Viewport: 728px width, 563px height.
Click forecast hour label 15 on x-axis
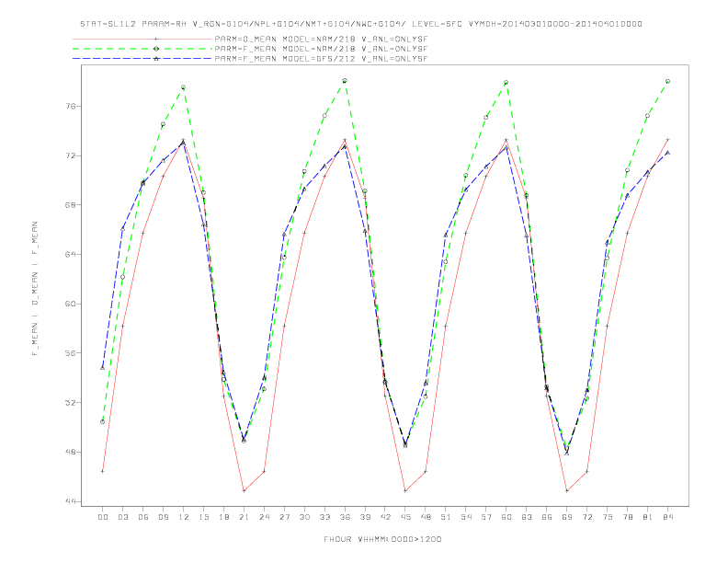coord(203,517)
